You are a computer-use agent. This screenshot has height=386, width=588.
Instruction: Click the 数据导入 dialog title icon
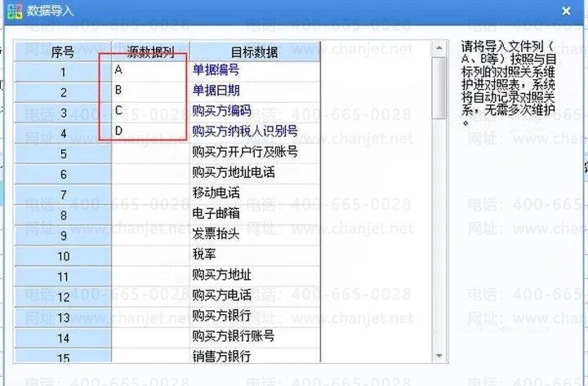tap(15, 11)
